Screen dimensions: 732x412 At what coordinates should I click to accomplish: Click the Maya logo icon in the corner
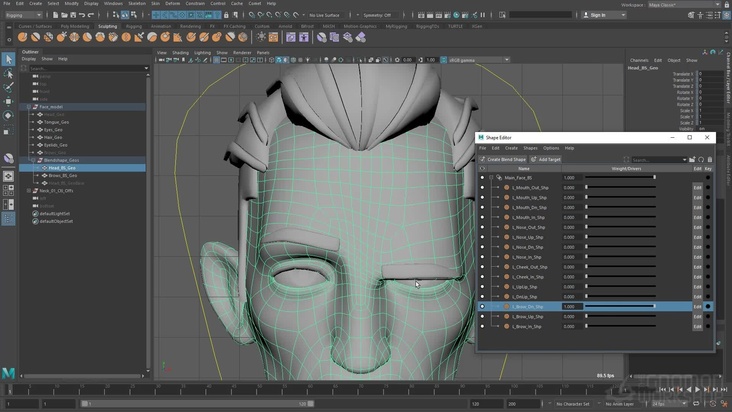[x=8, y=373]
